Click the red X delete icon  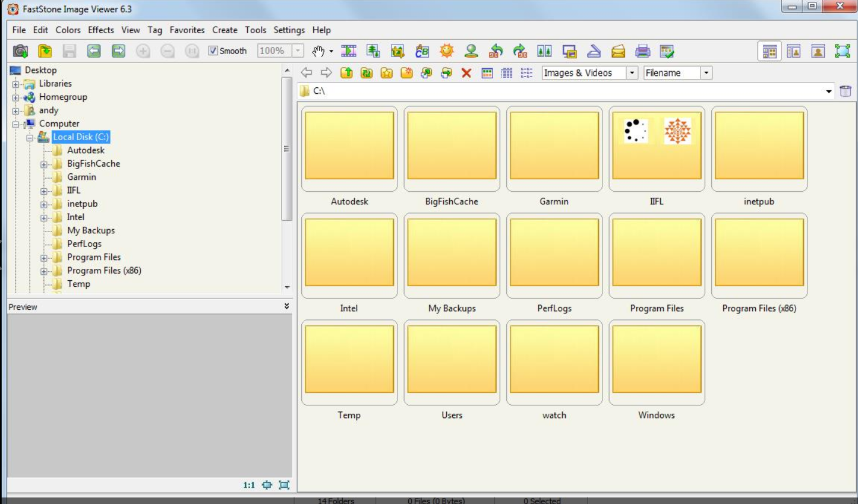point(466,73)
